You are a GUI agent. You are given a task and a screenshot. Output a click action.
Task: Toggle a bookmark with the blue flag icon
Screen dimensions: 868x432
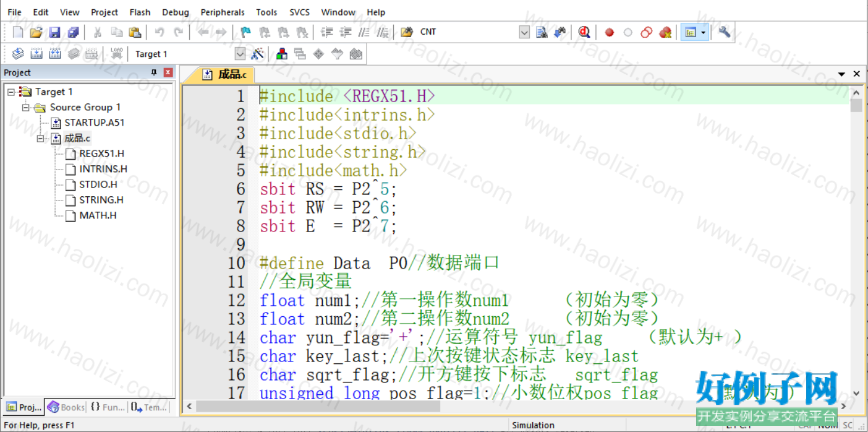245,32
